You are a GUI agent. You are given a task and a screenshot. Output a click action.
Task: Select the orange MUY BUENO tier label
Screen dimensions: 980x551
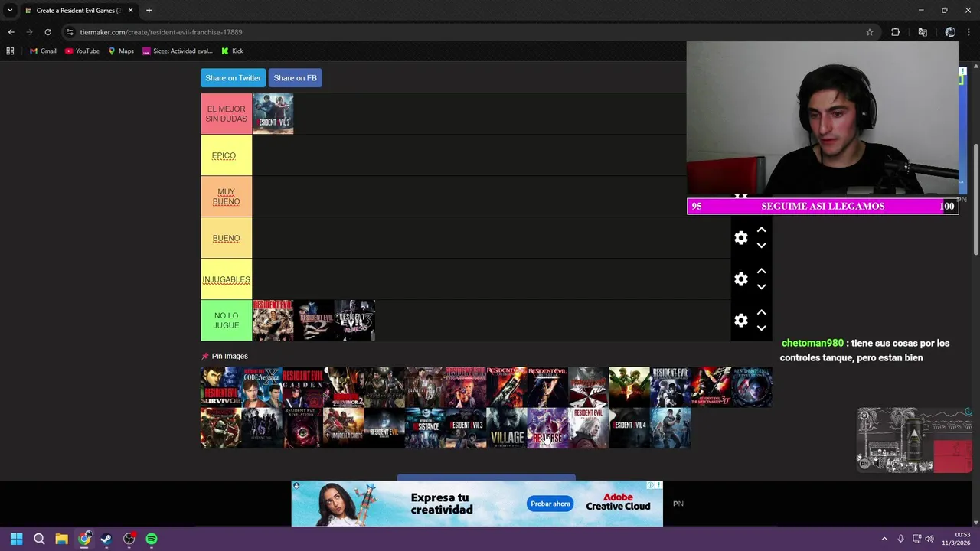(x=226, y=197)
